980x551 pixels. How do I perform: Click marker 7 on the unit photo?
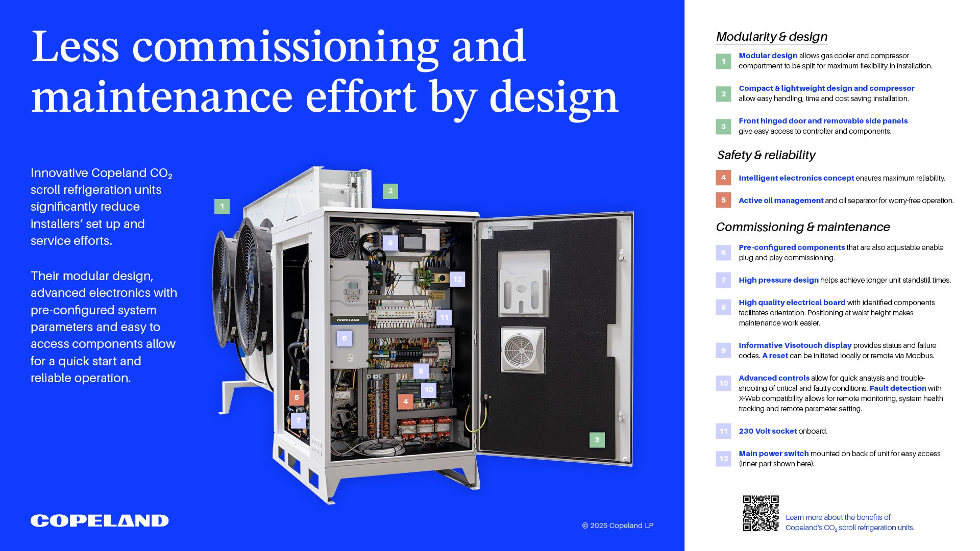point(299,420)
